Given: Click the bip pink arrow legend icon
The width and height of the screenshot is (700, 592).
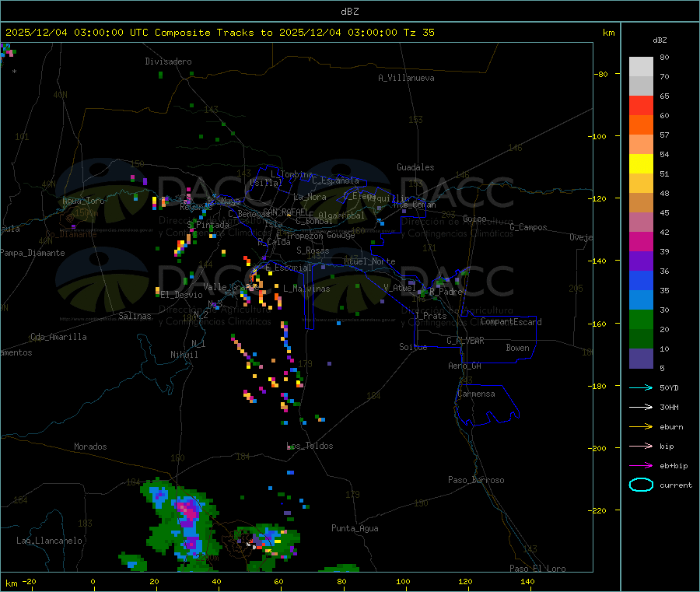Looking at the screenshot, I should (x=641, y=446).
